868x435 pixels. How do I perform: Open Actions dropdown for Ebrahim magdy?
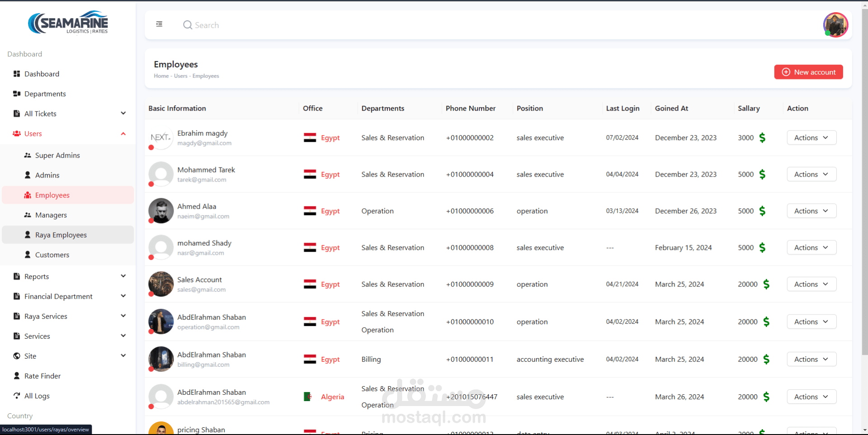pyautogui.click(x=811, y=138)
